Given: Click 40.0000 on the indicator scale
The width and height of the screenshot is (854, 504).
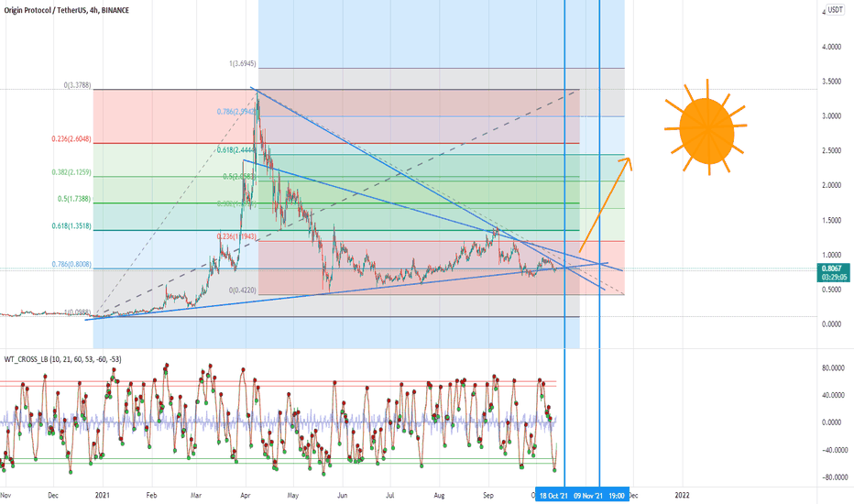Looking at the screenshot, I should click(x=833, y=395).
